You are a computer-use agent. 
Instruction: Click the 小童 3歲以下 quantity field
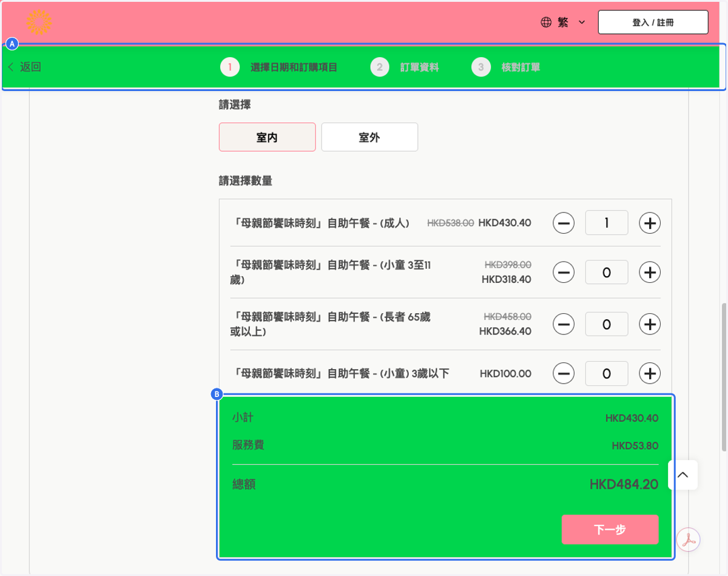[607, 374]
